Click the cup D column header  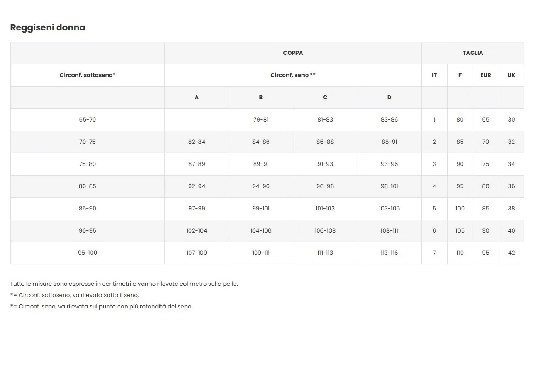(x=389, y=98)
